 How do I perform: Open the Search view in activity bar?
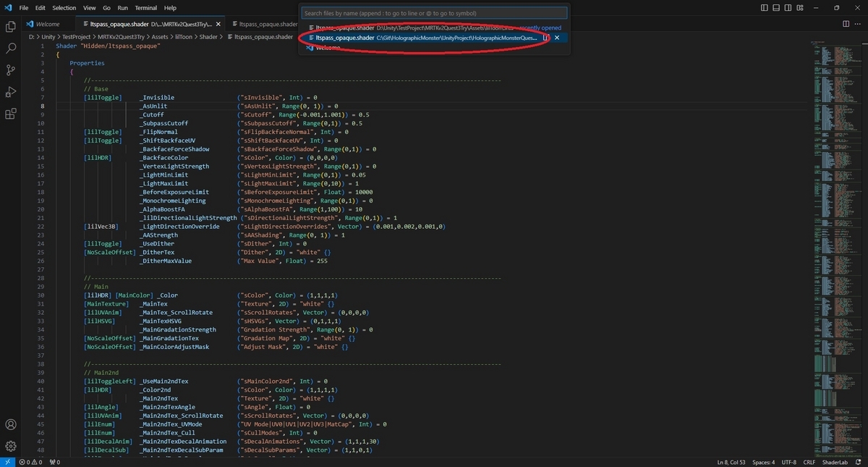(11, 49)
